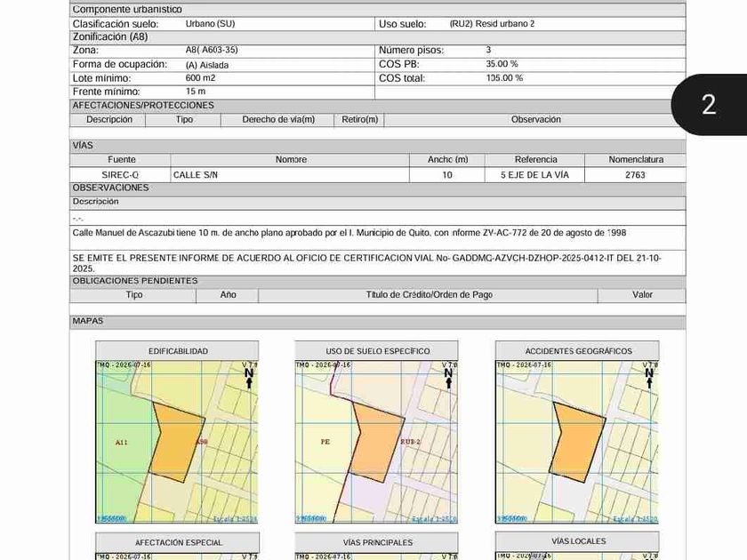Select the '600 m2' minimum lot value
Screen dimensions: 747x560
200,77
